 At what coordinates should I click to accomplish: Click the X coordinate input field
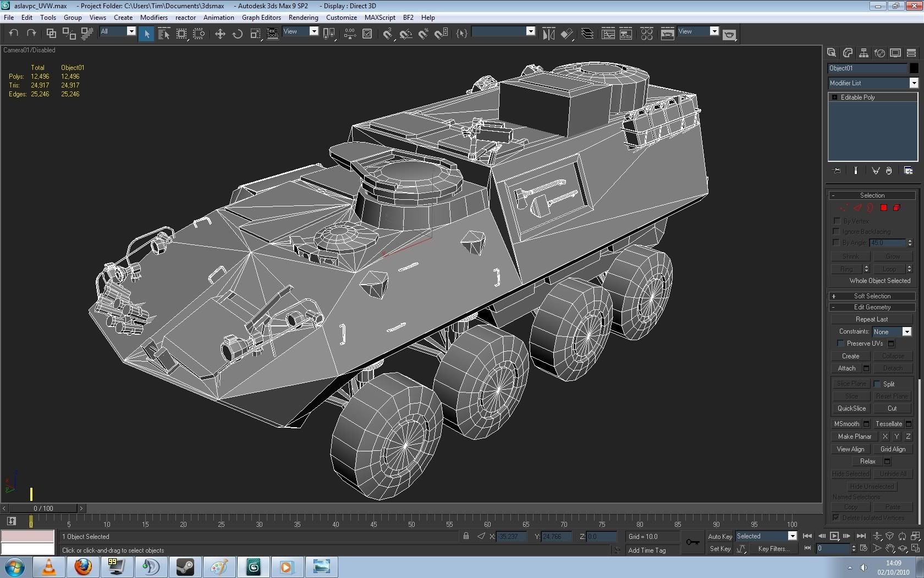[x=511, y=536]
